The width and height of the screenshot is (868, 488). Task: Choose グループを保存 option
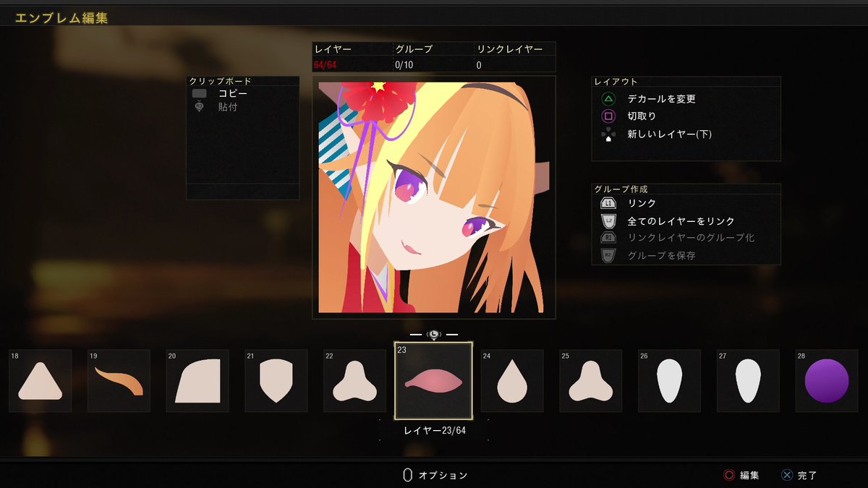(661, 255)
